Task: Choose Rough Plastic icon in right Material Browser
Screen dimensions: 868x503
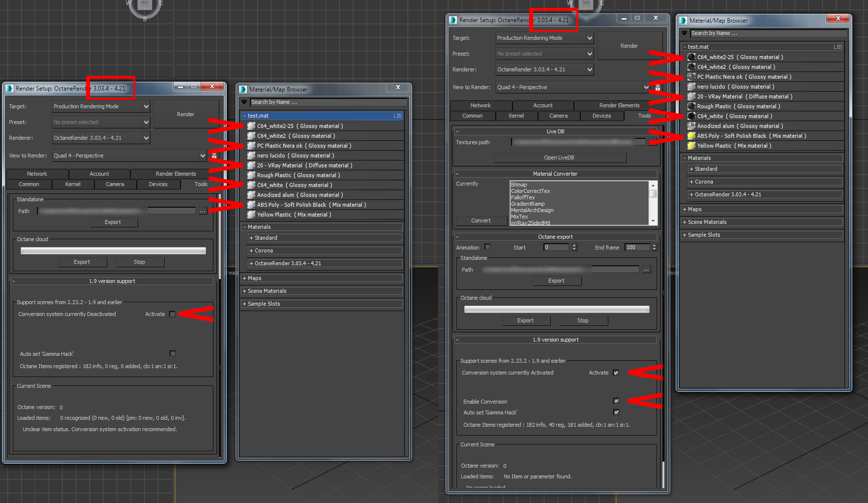Action: (x=691, y=106)
